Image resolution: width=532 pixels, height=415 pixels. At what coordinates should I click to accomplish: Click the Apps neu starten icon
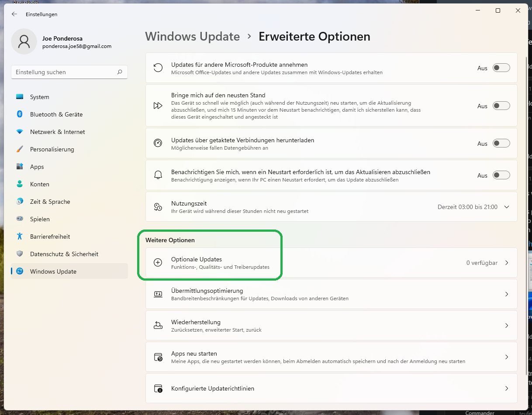[158, 357]
